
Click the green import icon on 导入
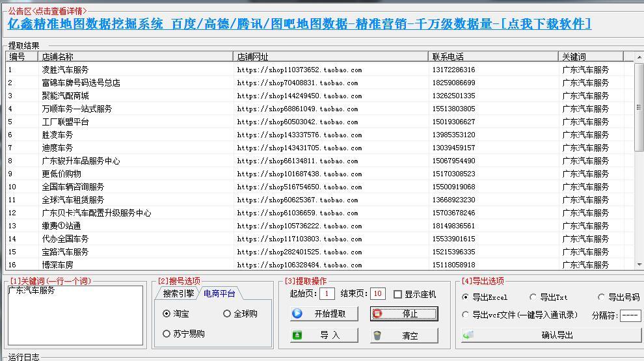click(x=297, y=336)
